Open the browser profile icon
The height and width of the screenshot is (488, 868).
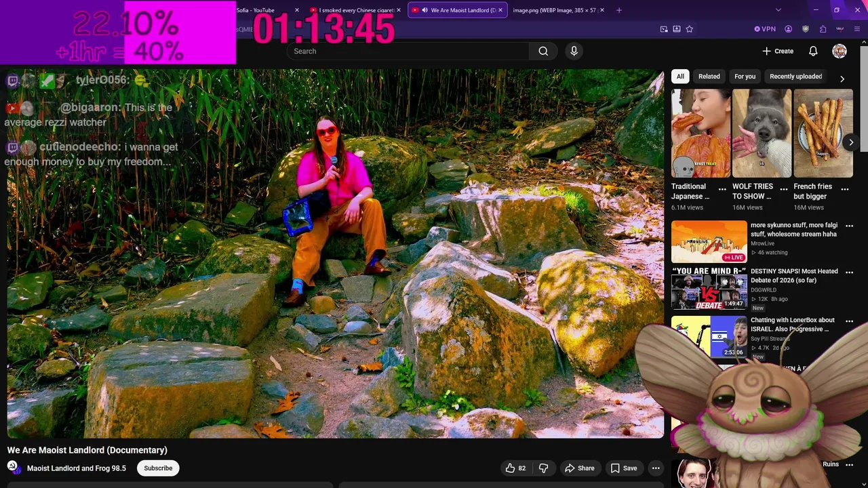pyautogui.click(x=788, y=29)
